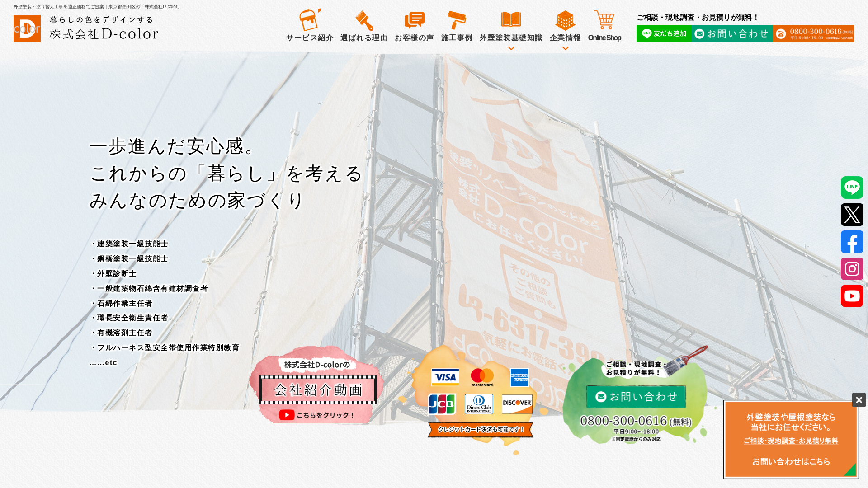Click the paint roller 施工事例 icon

[456, 20]
